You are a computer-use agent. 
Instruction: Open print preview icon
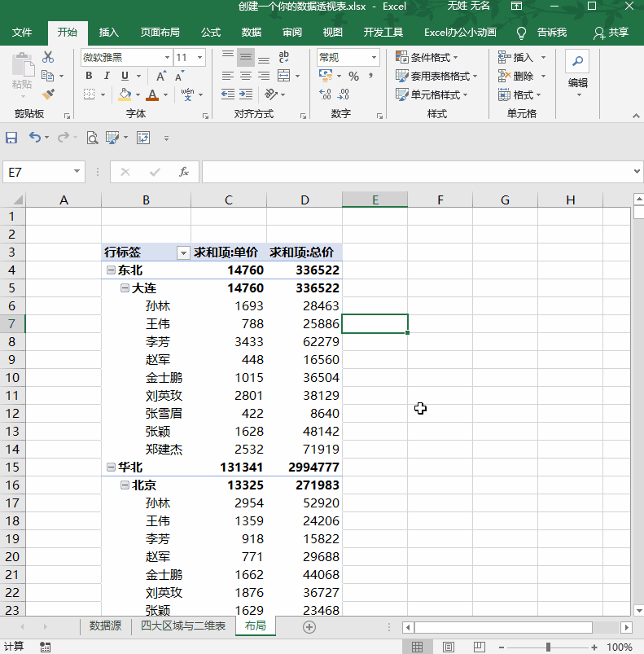[x=92, y=137]
